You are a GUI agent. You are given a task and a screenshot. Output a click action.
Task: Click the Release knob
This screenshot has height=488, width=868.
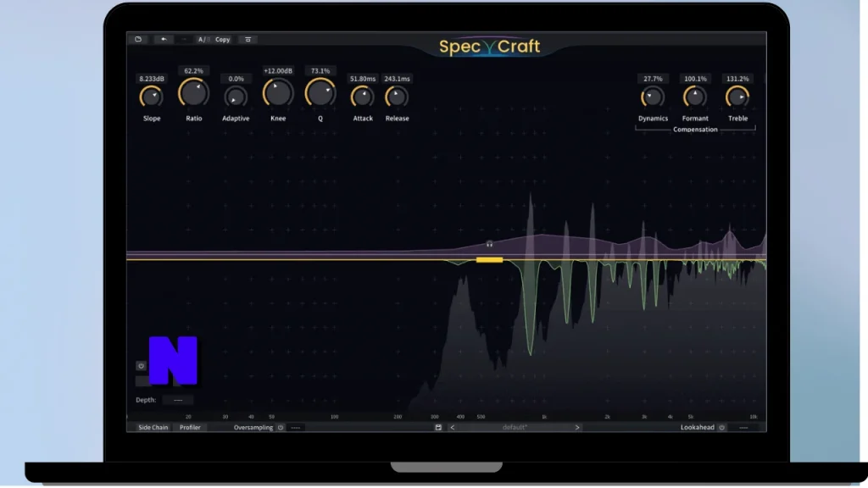click(x=397, y=97)
